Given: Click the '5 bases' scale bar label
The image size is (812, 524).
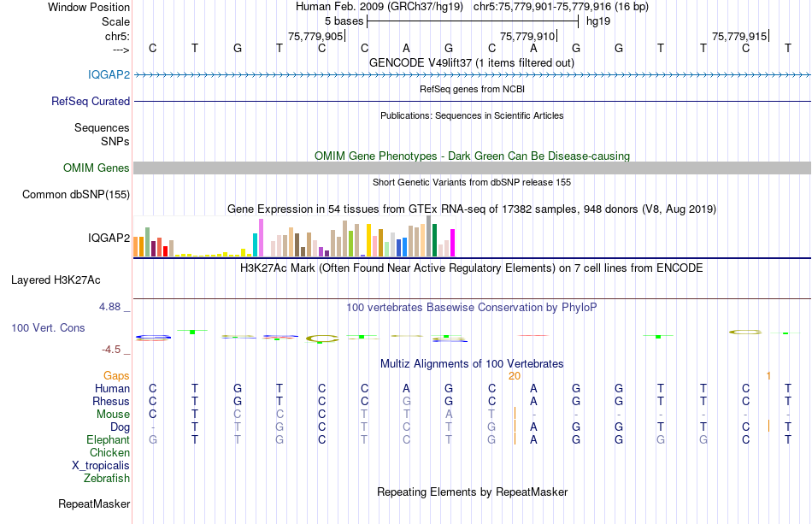Looking at the screenshot, I should pyautogui.click(x=344, y=21).
